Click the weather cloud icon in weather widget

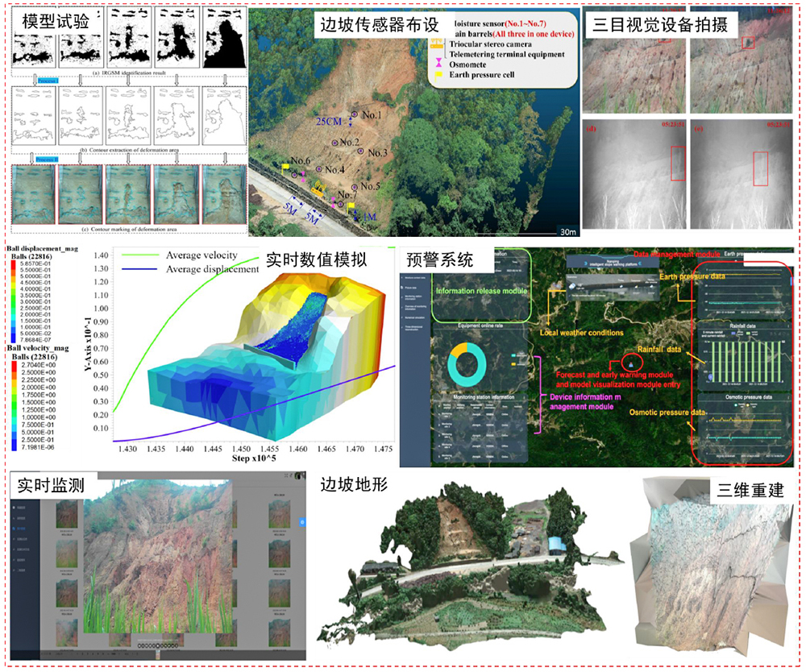[x=572, y=286]
